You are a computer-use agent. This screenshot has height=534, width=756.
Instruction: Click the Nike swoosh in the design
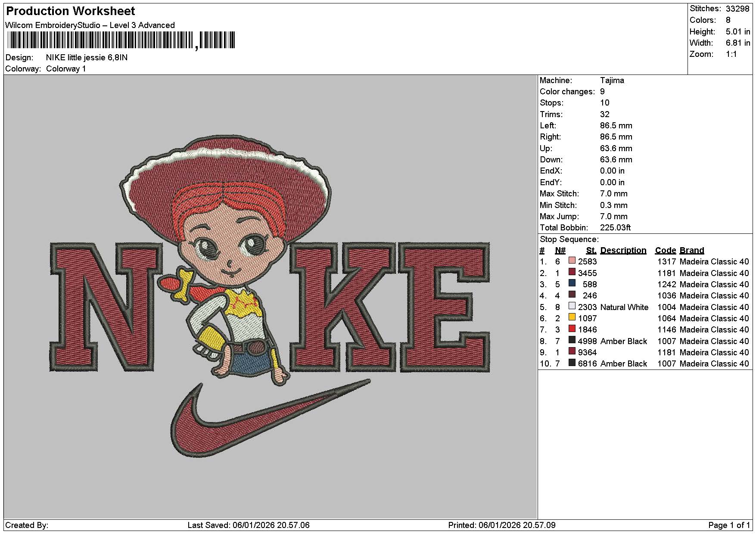pos(270,418)
